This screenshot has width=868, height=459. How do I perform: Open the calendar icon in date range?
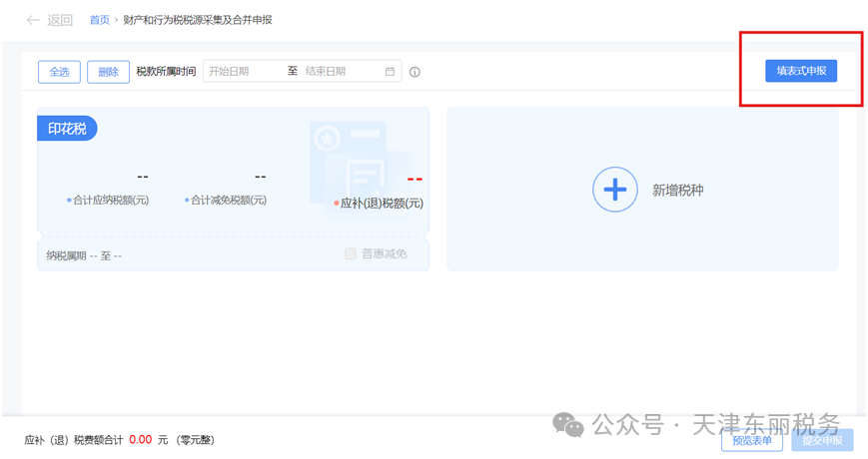point(390,71)
